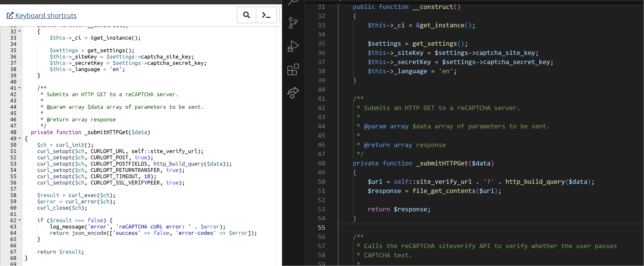Click 'captcha_site_key' in the light editor
Image resolution: width=644 pixels, height=266 pixels.
point(166,57)
